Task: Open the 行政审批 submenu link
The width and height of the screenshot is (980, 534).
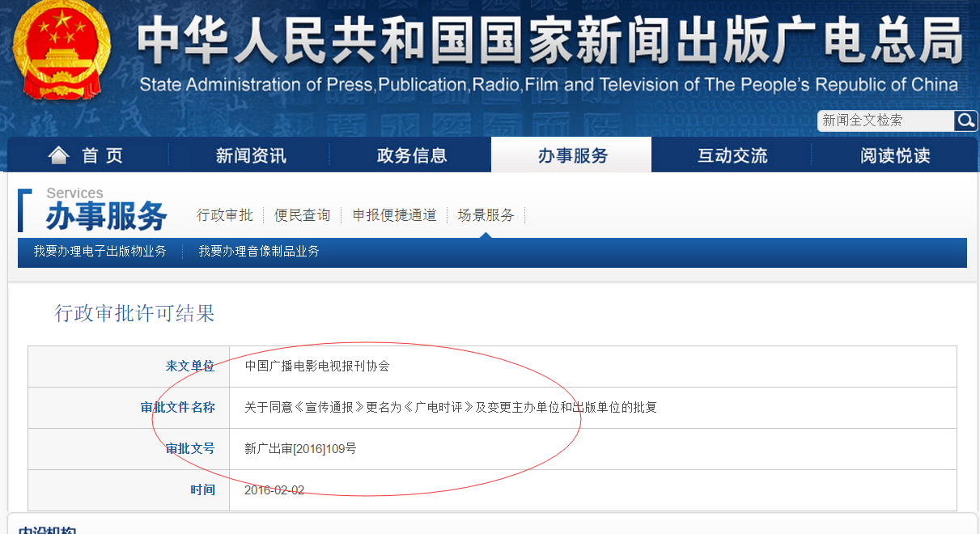Action: [x=225, y=215]
